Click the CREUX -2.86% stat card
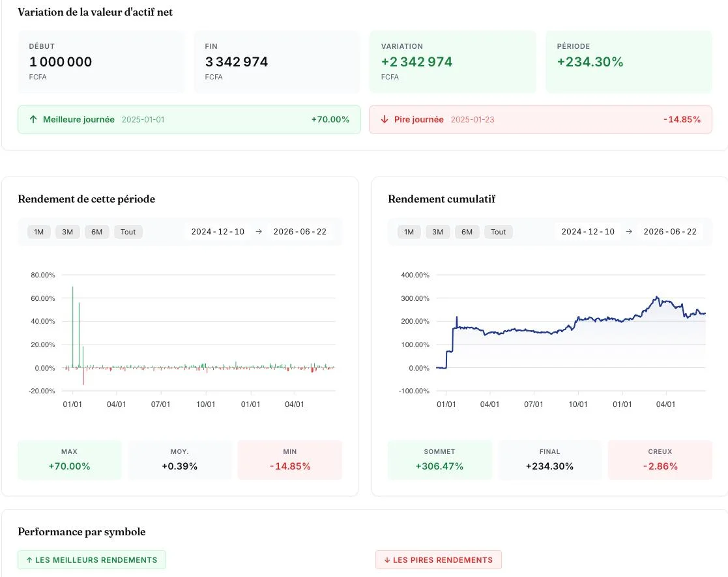 tap(660, 460)
